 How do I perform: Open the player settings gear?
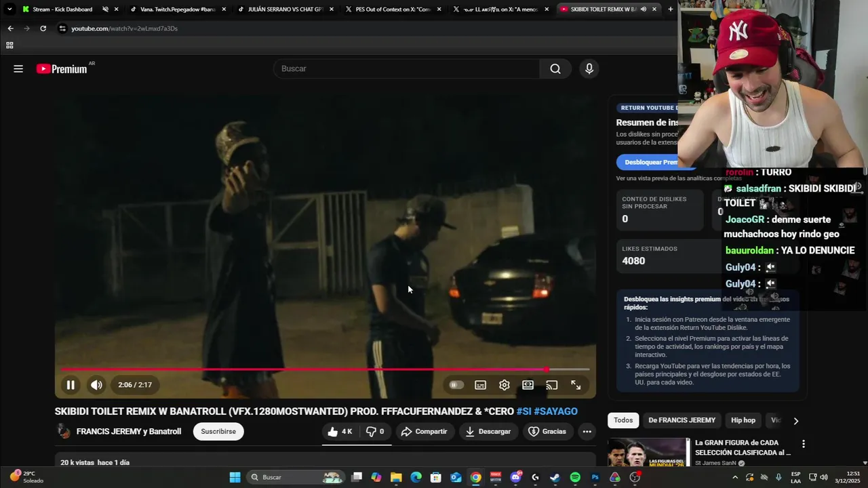click(505, 385)
